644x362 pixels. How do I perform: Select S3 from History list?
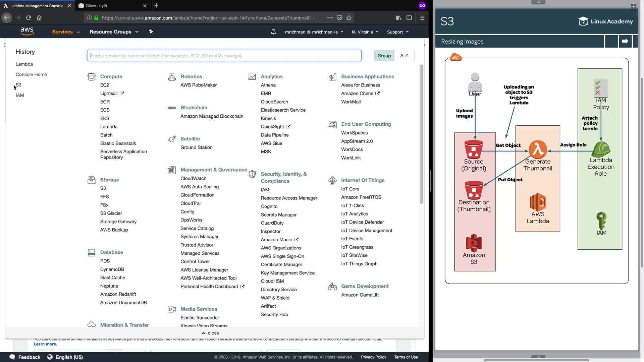pos(19,85)
